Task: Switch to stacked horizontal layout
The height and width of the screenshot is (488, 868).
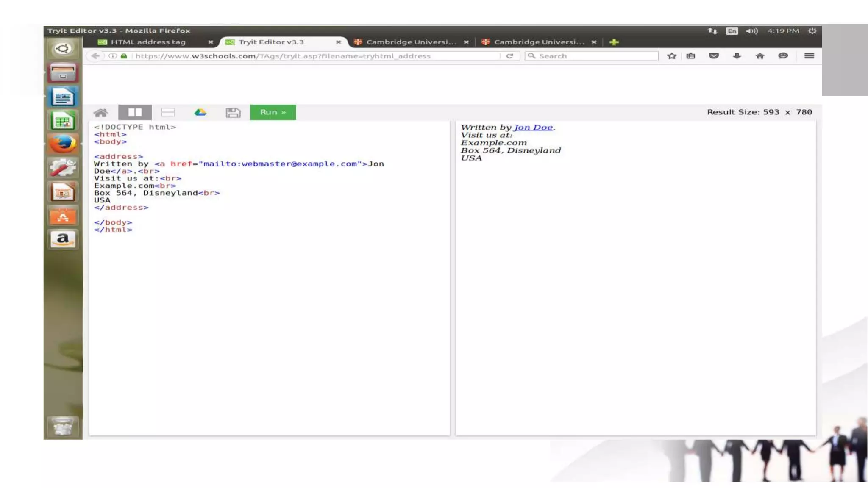Action: tap(168, 112)
